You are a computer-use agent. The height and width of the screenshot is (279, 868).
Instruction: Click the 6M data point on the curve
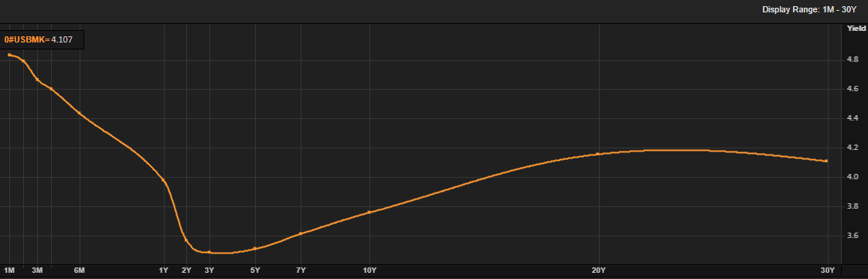(80, 114)
